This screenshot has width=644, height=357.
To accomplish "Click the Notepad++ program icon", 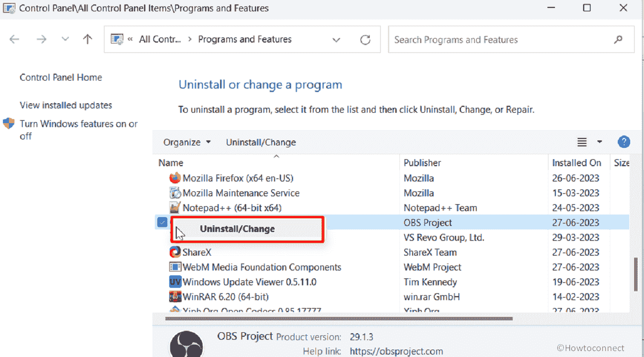I will tap(175, 208).
